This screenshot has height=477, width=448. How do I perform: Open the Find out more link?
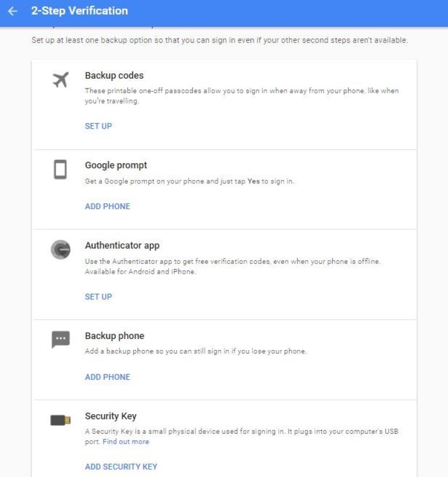coord(126,442)
